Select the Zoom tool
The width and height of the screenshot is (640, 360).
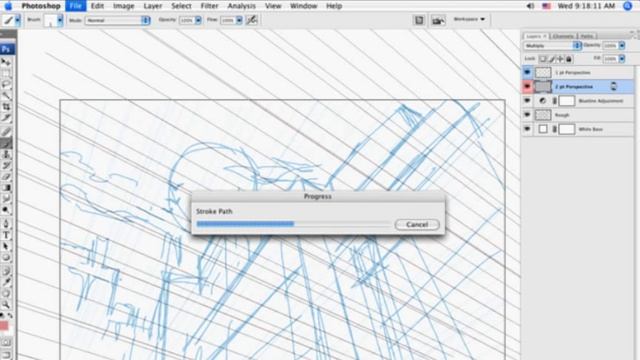coord(6,304)
